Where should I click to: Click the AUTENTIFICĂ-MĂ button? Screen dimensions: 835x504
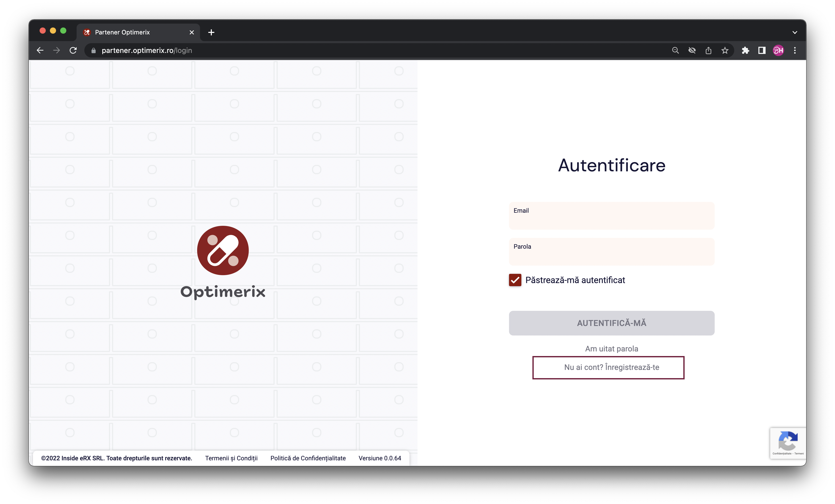pos(612,323)
